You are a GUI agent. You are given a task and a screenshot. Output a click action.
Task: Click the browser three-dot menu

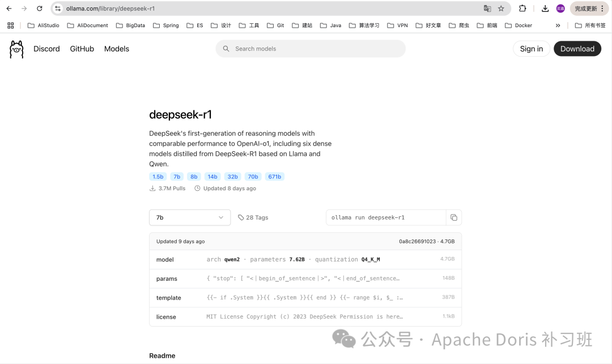pyautogui.click(x=602, y=8)
